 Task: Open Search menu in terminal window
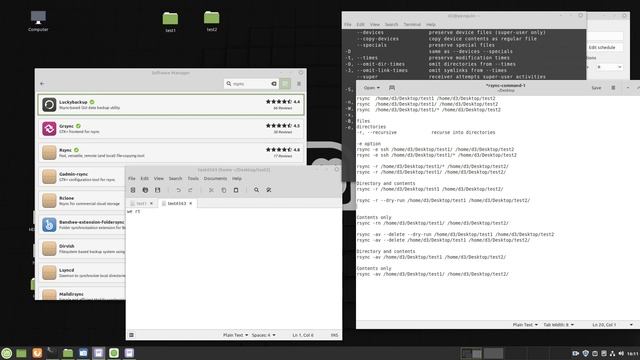point(391,24)
